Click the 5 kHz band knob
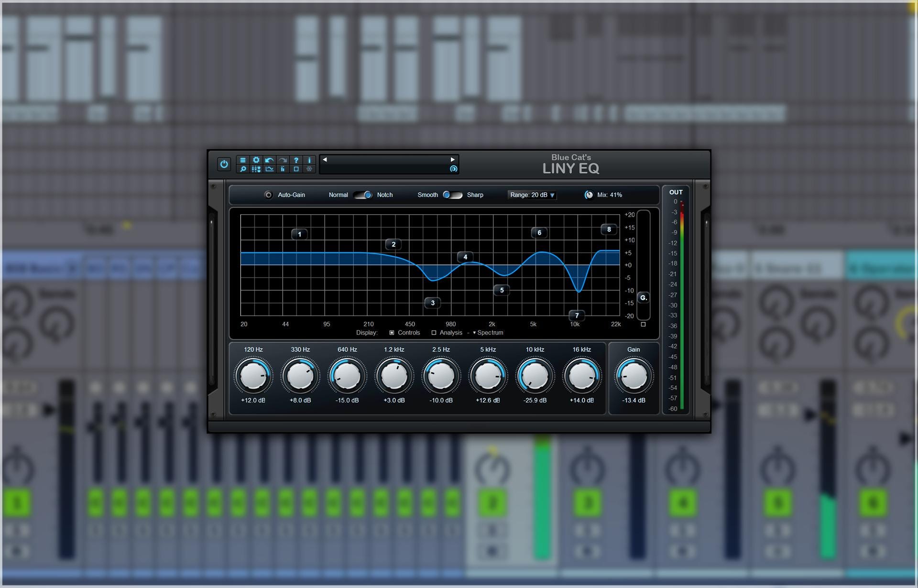Viewport: 918px width, 588px height. (x=488, y=376)
